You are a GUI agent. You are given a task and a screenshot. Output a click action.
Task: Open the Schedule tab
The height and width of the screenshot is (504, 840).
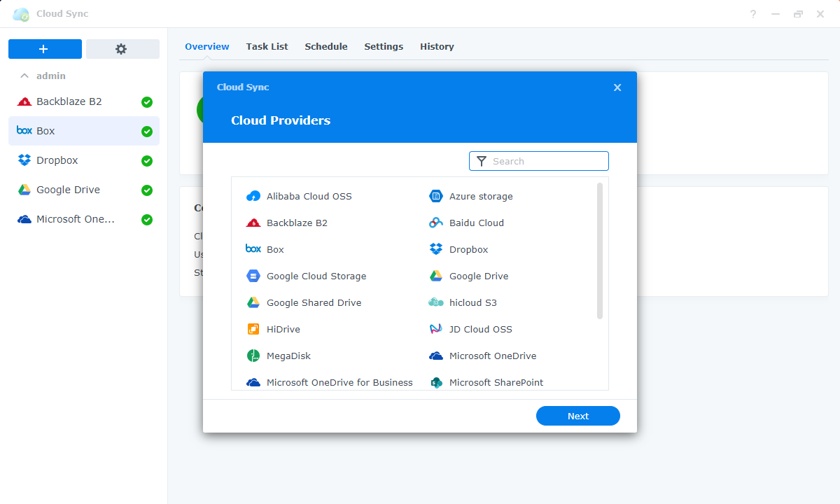(326, 46)
